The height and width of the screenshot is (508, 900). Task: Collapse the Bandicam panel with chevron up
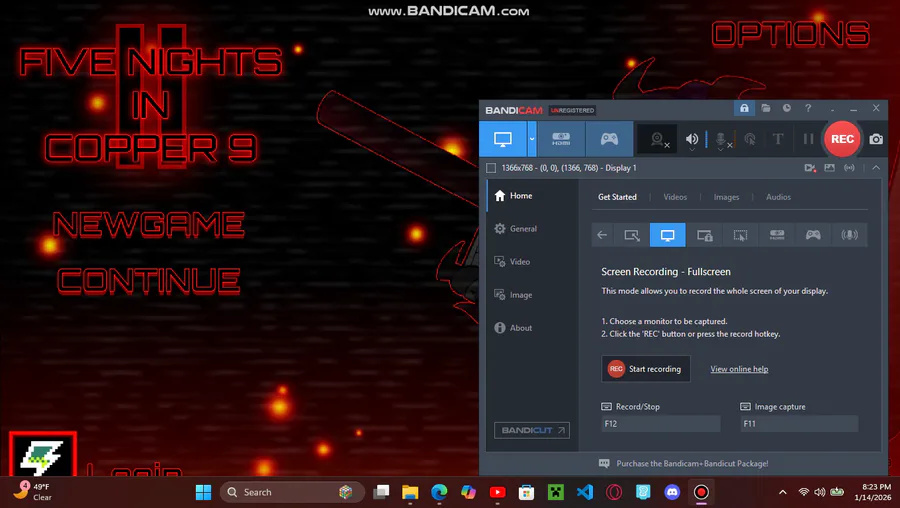(x=876, y=168)
